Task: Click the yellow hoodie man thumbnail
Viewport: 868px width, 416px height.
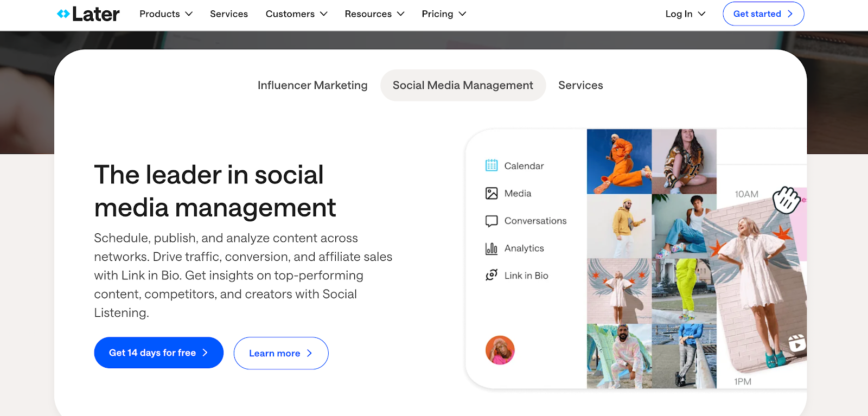Action: point(619,226)
